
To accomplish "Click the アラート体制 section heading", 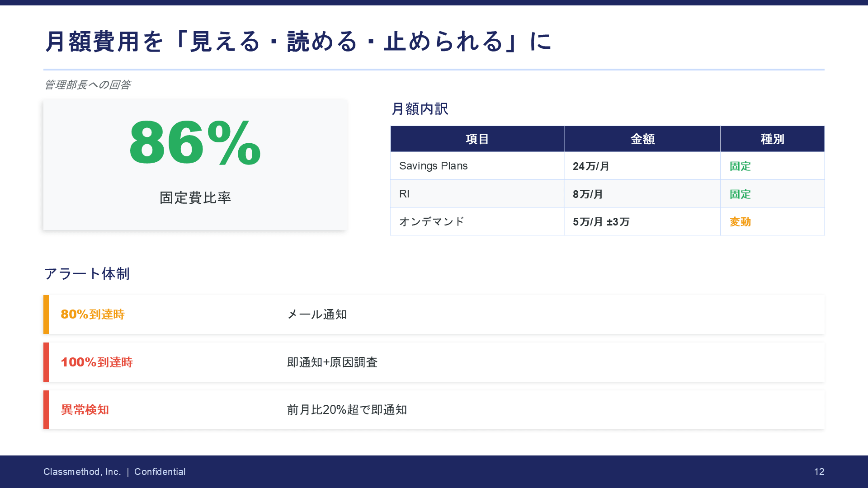I will [x=87, y=274].
